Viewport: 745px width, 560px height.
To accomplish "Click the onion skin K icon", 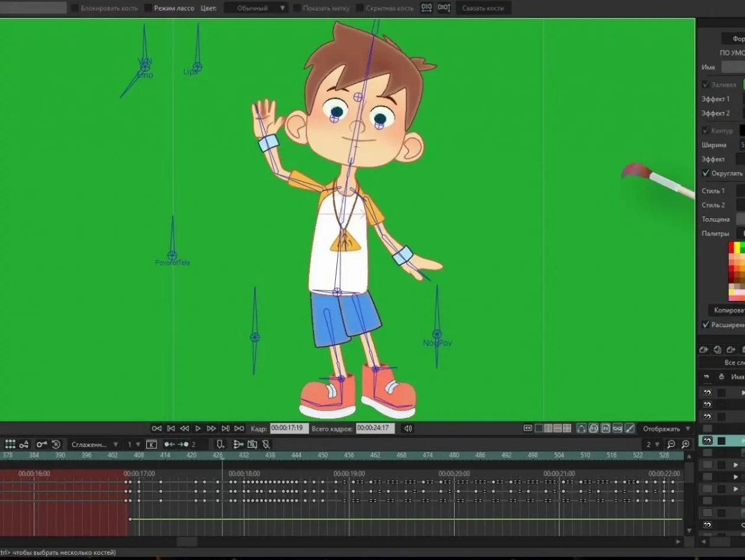I will pos(151,444).
